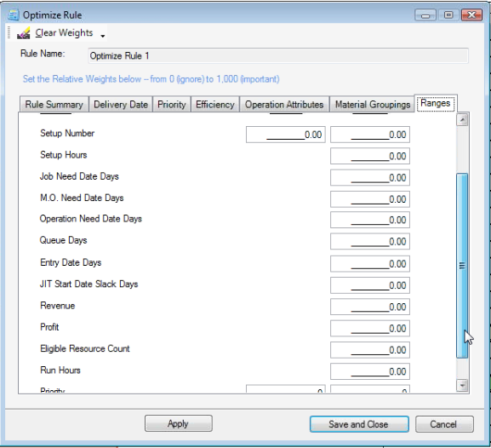
Task: Click the Eligible Resource Count label
Action: pyautogui.click(x=85, y=349)
